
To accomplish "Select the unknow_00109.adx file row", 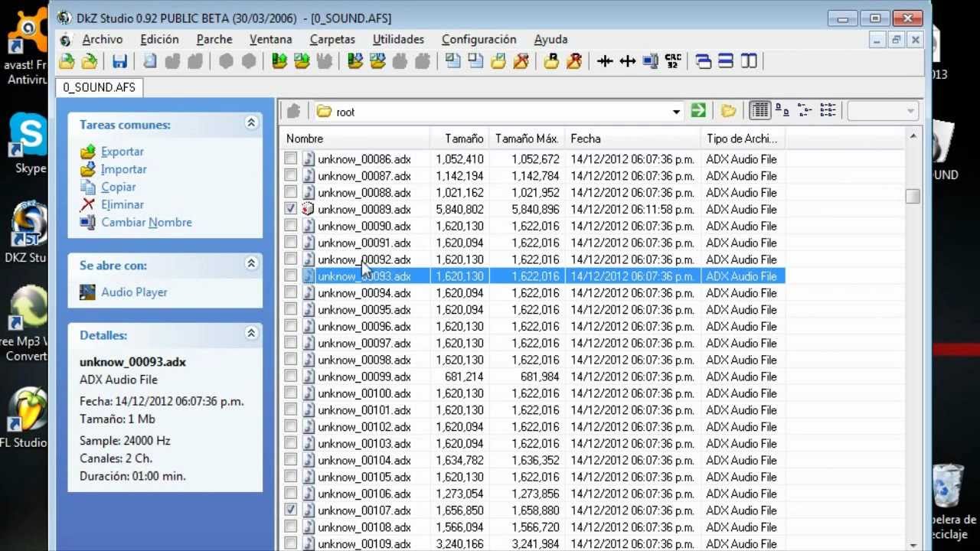I will coord(533,543).
